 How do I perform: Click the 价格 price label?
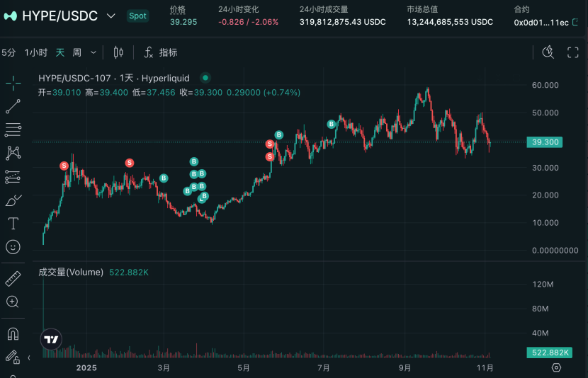click(x=178, y=9)
